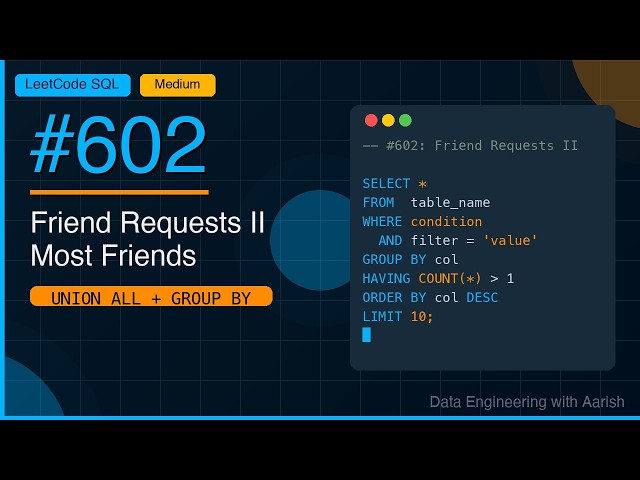640x480 pixels.
Task: Click the comment '-- #602: Friend Requests II'
Action: [x=470, y=146]
